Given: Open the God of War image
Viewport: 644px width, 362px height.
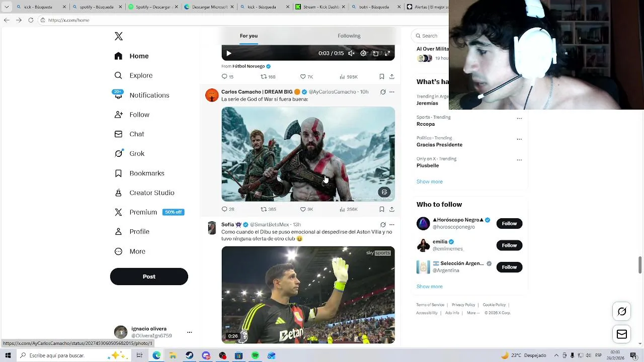Looking at the screenshot, I should click(308, 154).
